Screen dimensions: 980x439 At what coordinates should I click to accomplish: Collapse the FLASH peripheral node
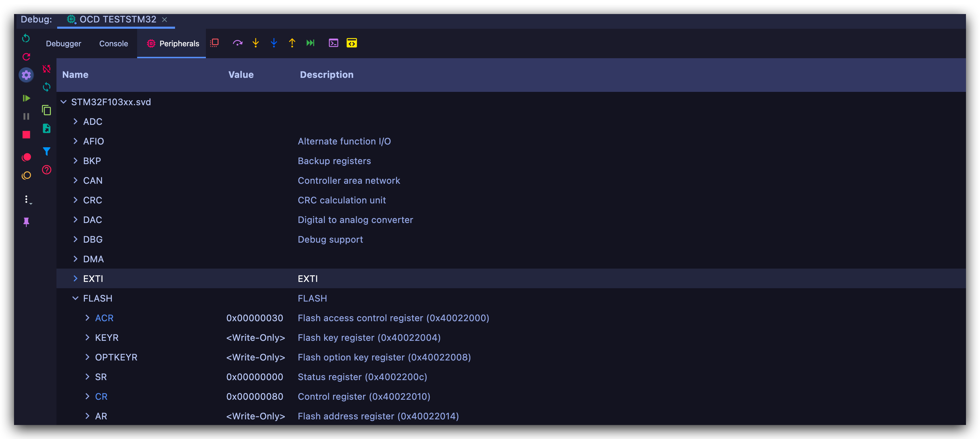(75, 298)
